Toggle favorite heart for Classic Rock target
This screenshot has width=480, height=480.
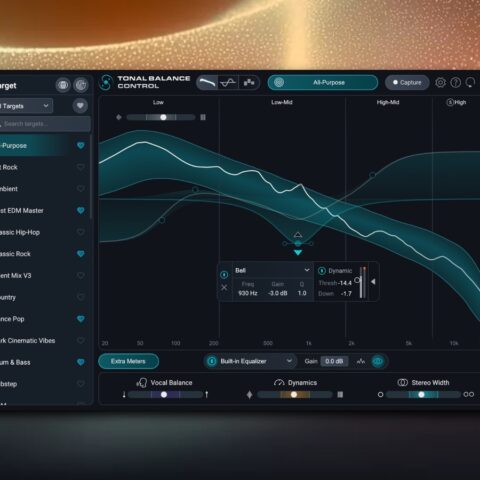coord(81,254)
